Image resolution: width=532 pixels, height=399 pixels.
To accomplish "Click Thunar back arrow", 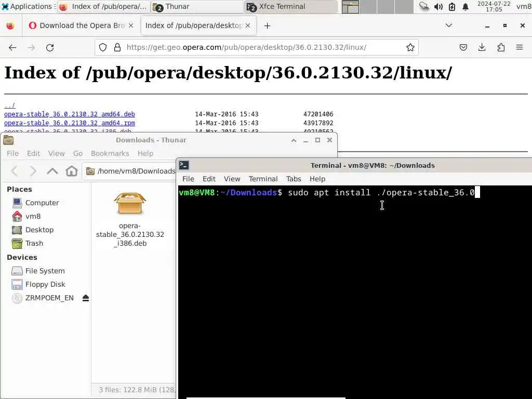I will coord(14,171).
